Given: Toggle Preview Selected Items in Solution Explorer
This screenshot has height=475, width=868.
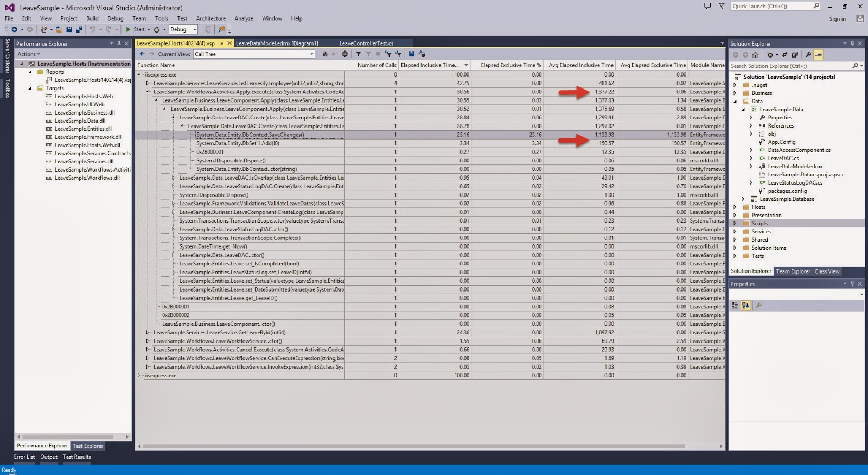Looking at the screenshot, I should 818,55.
